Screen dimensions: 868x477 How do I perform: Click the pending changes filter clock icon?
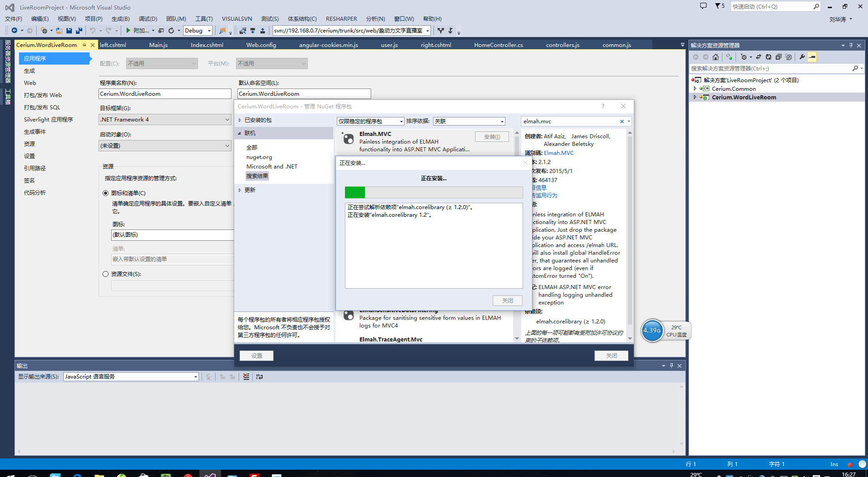click(744, 57)
